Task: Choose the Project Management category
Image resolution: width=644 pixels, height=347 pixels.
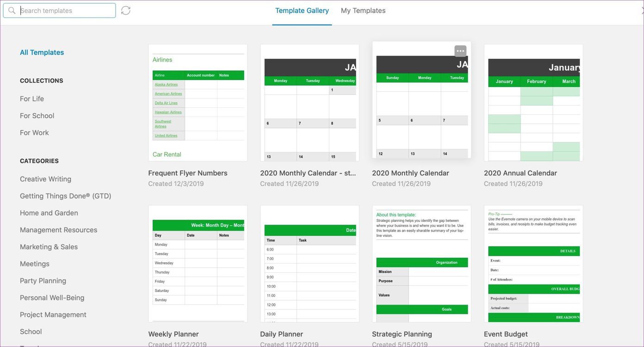Action: 53,315
